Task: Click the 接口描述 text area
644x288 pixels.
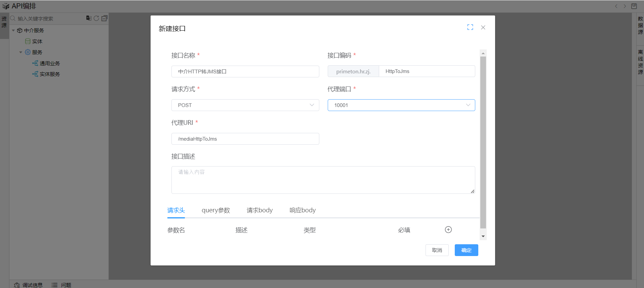Action: point(323,180)
